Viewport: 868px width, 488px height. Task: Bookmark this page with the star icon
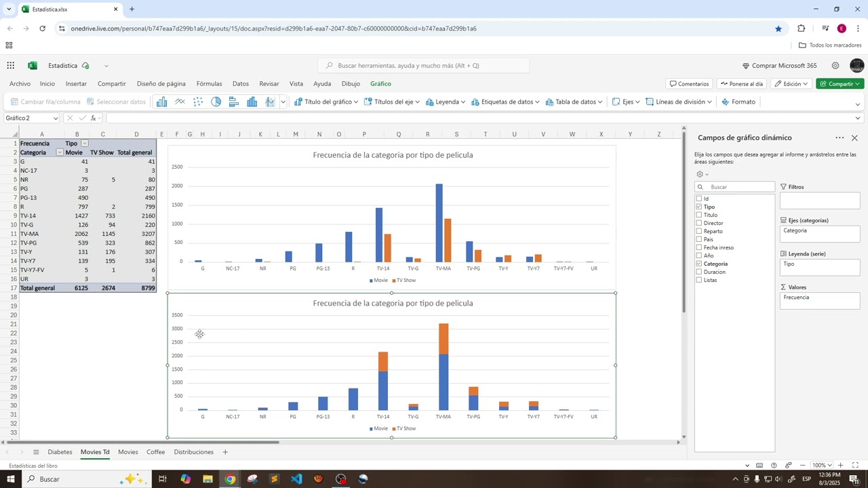(778, 28)
